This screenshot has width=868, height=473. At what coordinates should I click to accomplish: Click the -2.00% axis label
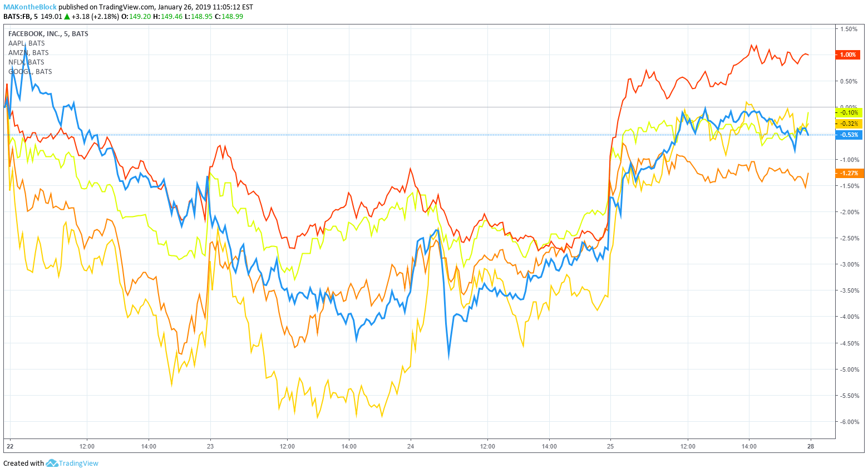click(849, 212)
